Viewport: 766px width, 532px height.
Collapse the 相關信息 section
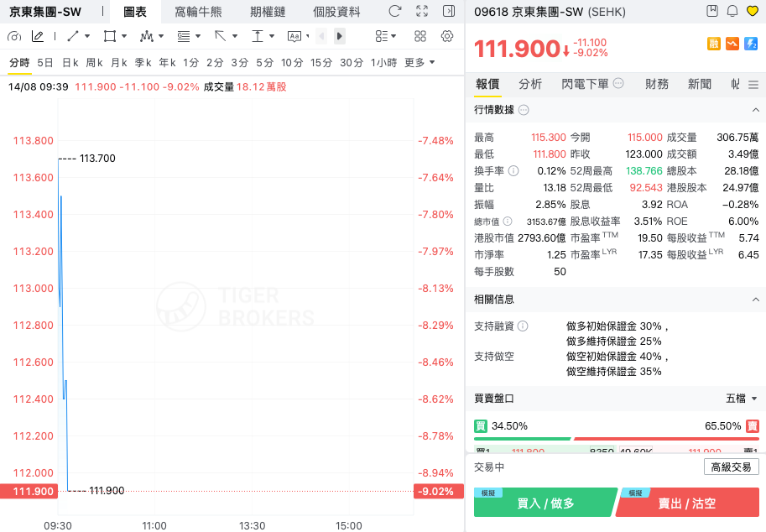755,300
